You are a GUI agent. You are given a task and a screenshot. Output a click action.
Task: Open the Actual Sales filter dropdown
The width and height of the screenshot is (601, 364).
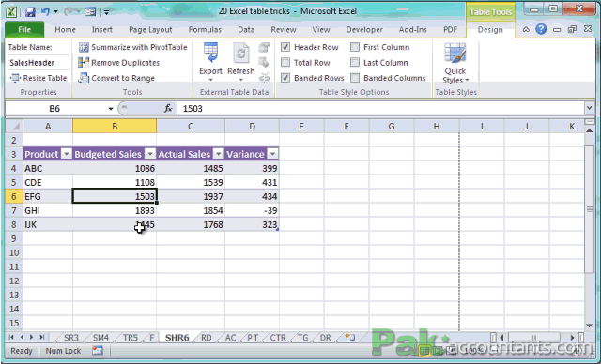219,154
